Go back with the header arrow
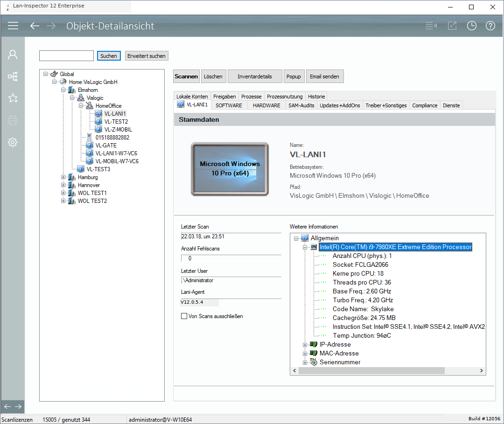 pyautogui.click(x=35, y=26)
